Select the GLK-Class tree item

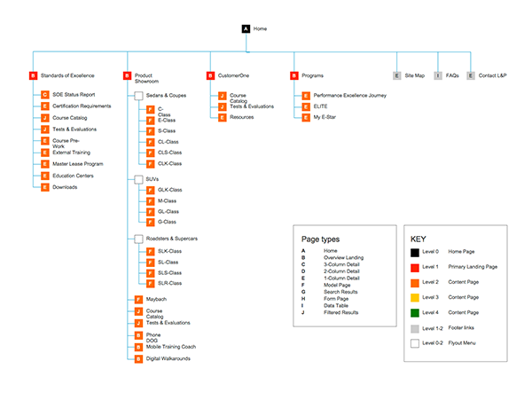169,190
